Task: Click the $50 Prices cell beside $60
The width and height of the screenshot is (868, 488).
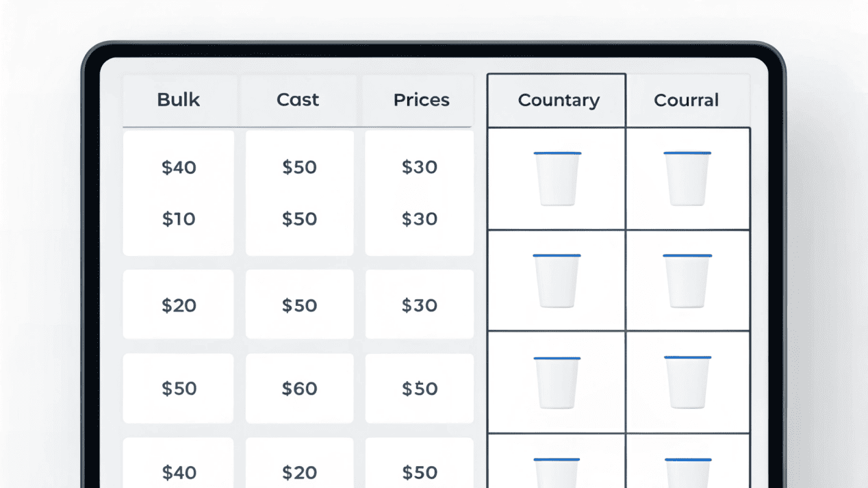Action: [420, 389]
